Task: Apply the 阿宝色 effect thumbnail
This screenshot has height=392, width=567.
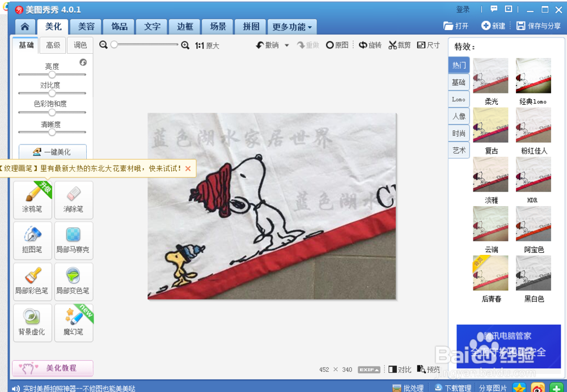Action: point(534,224)
